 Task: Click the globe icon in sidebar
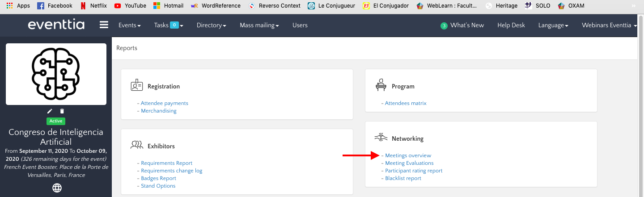tap(57, 188)
